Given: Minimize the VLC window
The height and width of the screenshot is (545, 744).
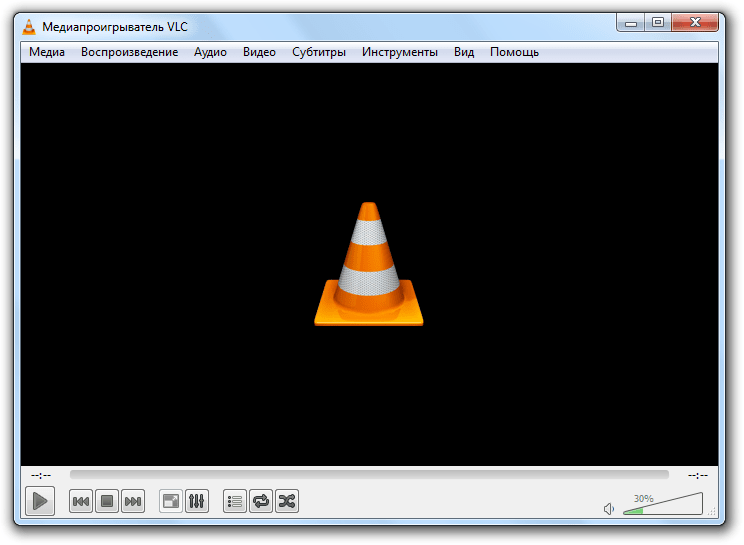Looking at the screenshot, I should pos(631,23).
